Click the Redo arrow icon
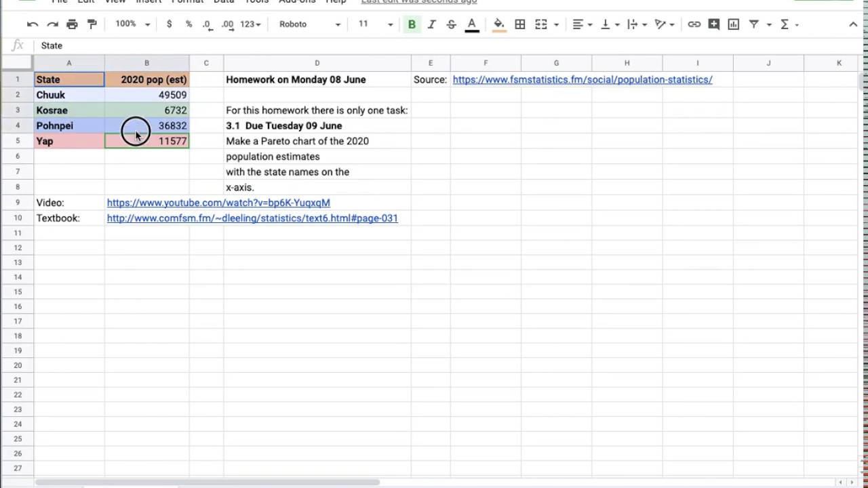Screen dimensions: 868x488 pos(52,24)
